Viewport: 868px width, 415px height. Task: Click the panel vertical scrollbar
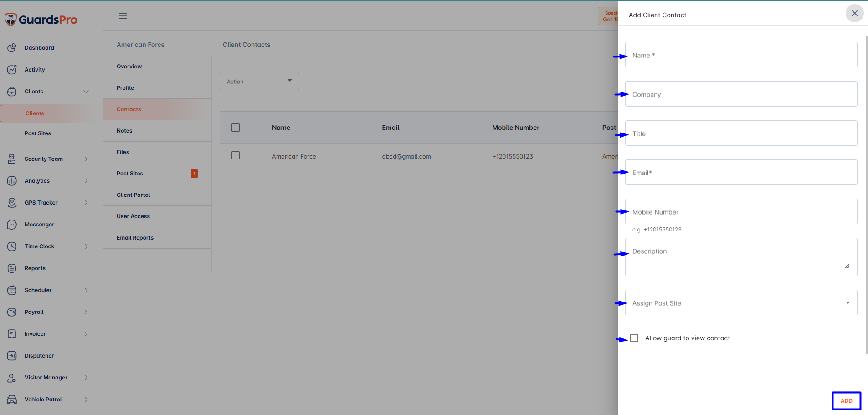coord(866,195)
